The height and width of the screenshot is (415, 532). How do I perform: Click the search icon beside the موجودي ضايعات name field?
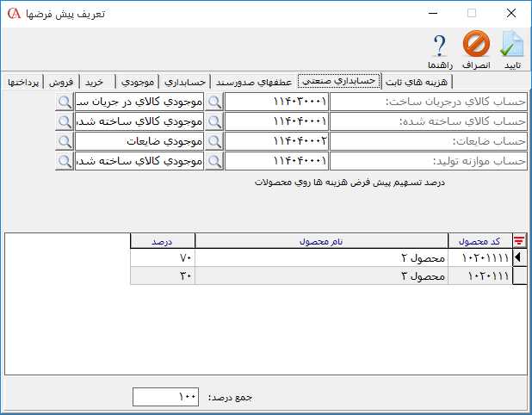[65, 140]
